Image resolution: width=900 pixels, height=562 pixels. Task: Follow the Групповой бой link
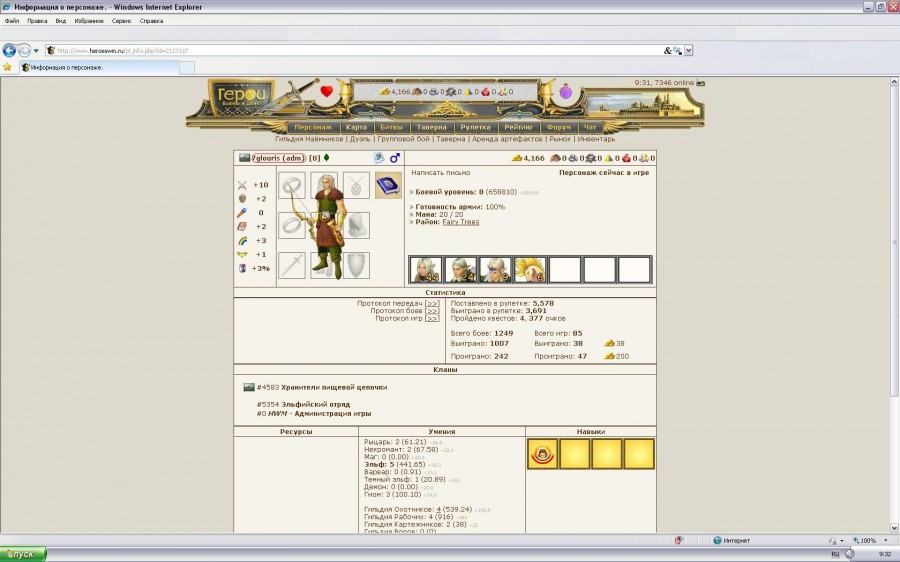pos(404,139)
